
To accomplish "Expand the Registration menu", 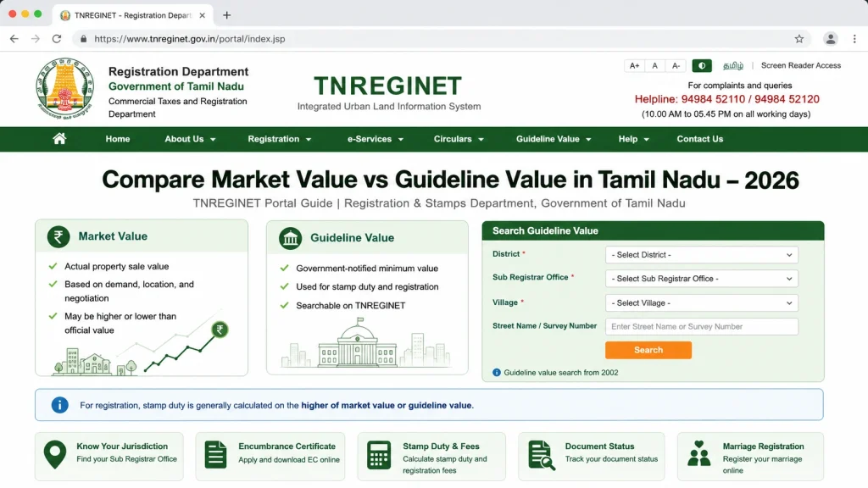I will 280,139.
